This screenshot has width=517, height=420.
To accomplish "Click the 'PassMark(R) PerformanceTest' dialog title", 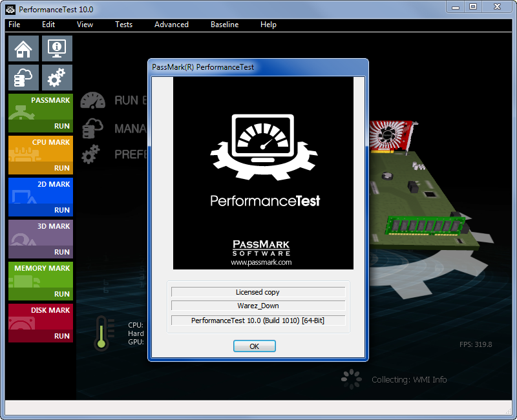I will 203,67.
